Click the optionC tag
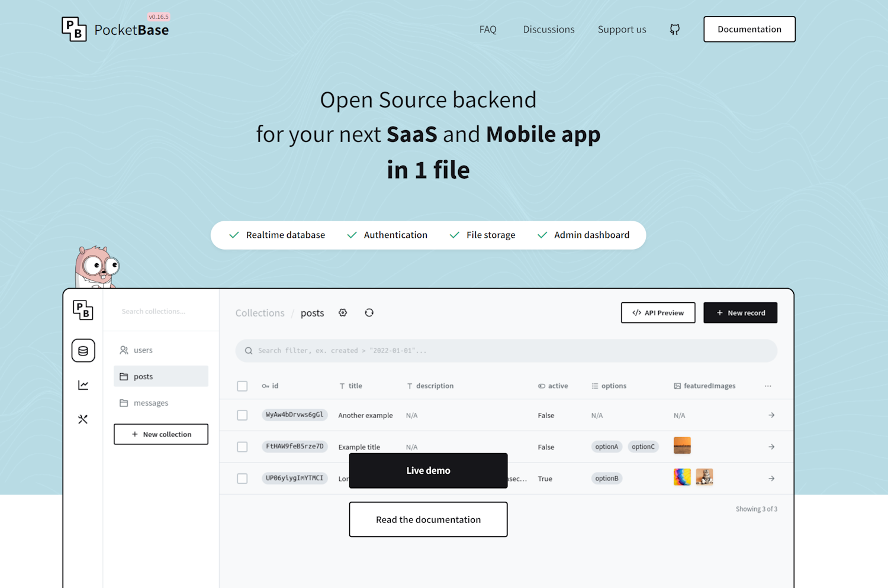The height and width of the screenshot is (588, 888). [x=643, y=447]
